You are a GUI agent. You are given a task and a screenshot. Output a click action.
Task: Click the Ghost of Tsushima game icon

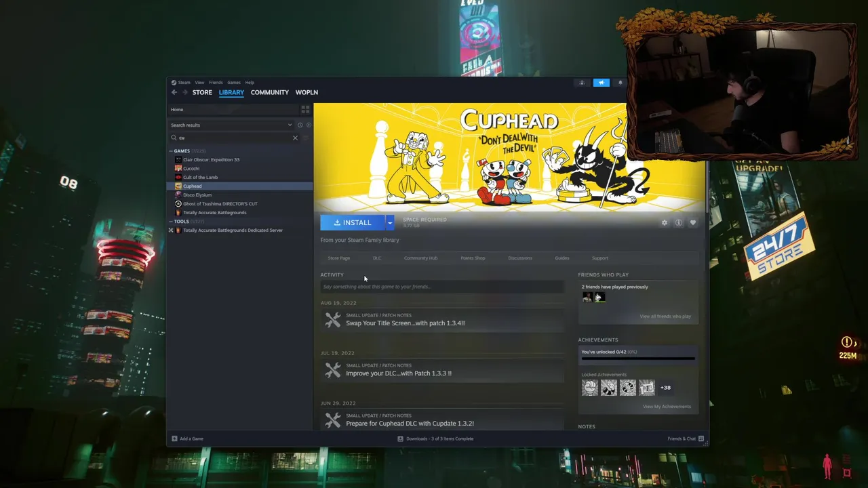pyautogui.click(x=178, y=203)
